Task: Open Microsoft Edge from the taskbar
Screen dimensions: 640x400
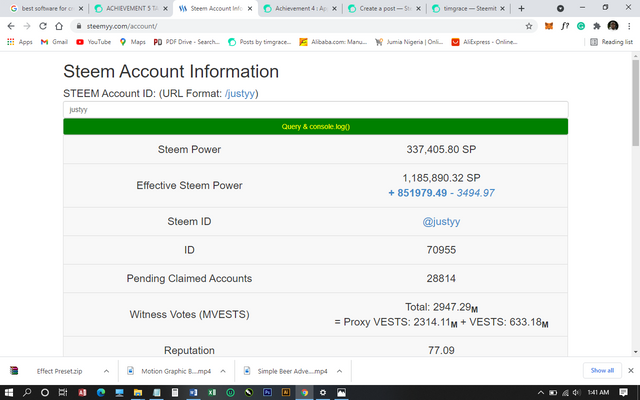Action: [x=101, y=392]
